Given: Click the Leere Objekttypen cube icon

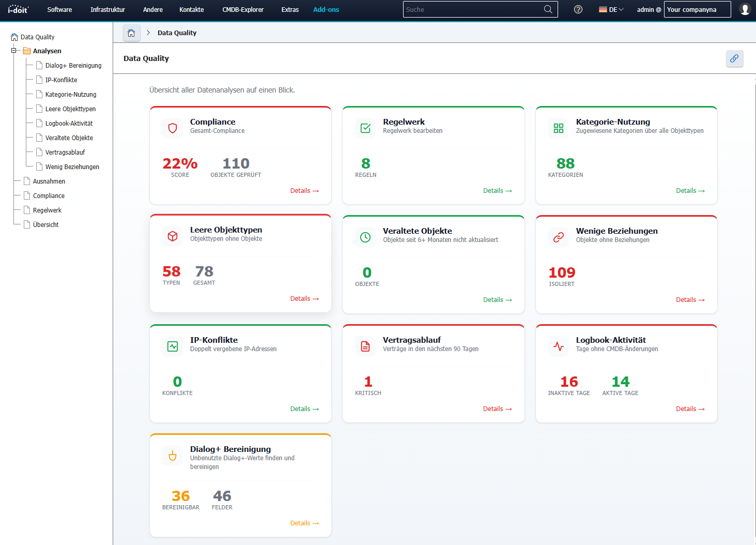Looking at the screenshot, I should coord(173,237).
